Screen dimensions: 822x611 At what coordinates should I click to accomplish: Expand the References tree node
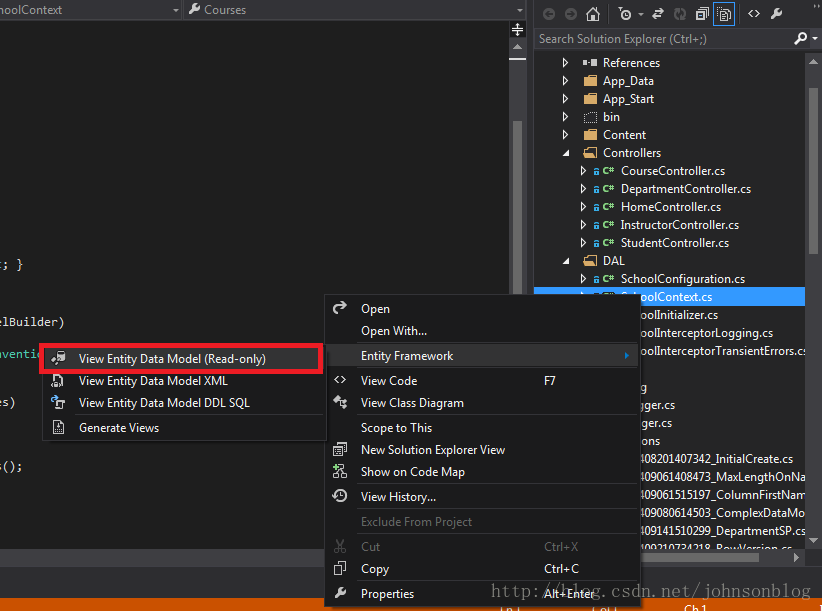click(x=566, y=63)
